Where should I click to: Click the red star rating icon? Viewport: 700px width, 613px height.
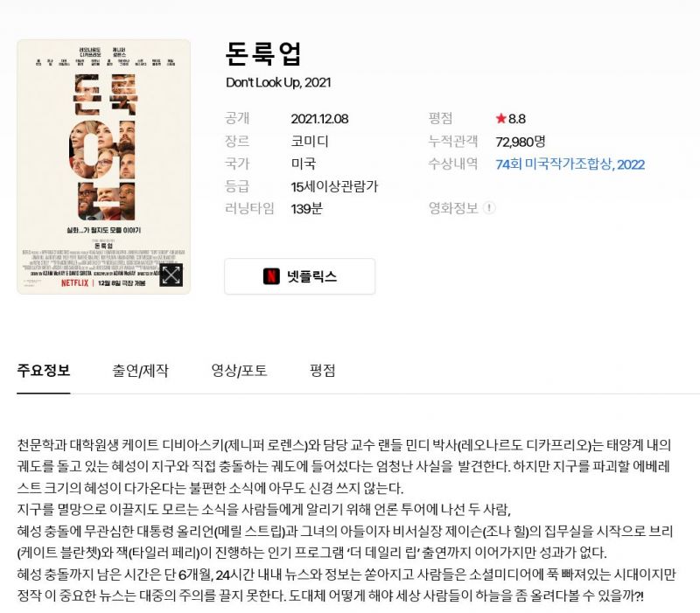pos(500,118)
